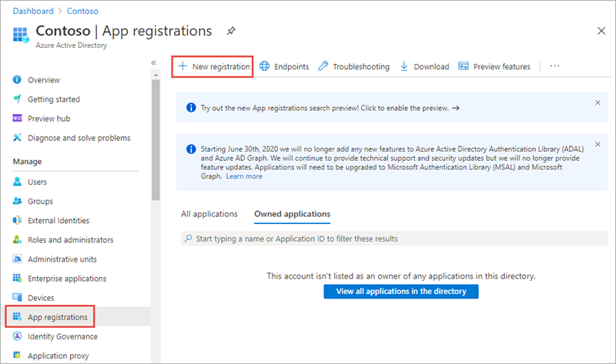Image resolution: width=616 pixels, height=364 pixels.
Task: Click the application name filter field
Action: pos(394,239)
